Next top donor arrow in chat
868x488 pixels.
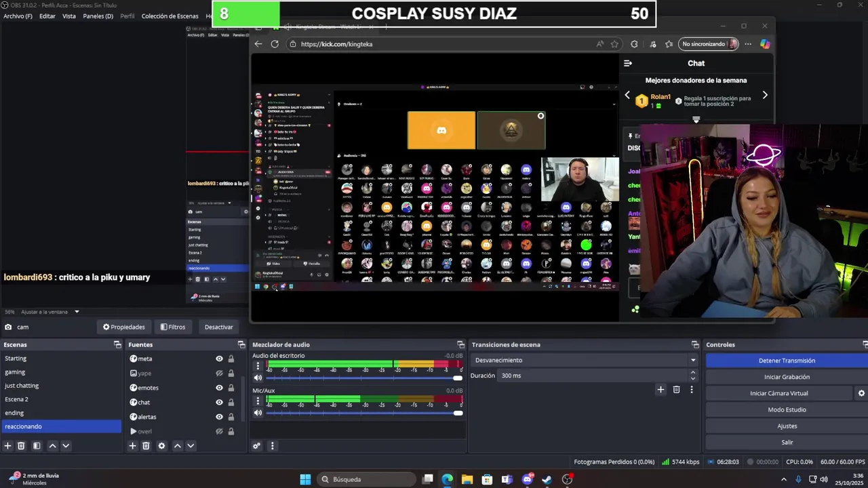[x=765, y=96]
